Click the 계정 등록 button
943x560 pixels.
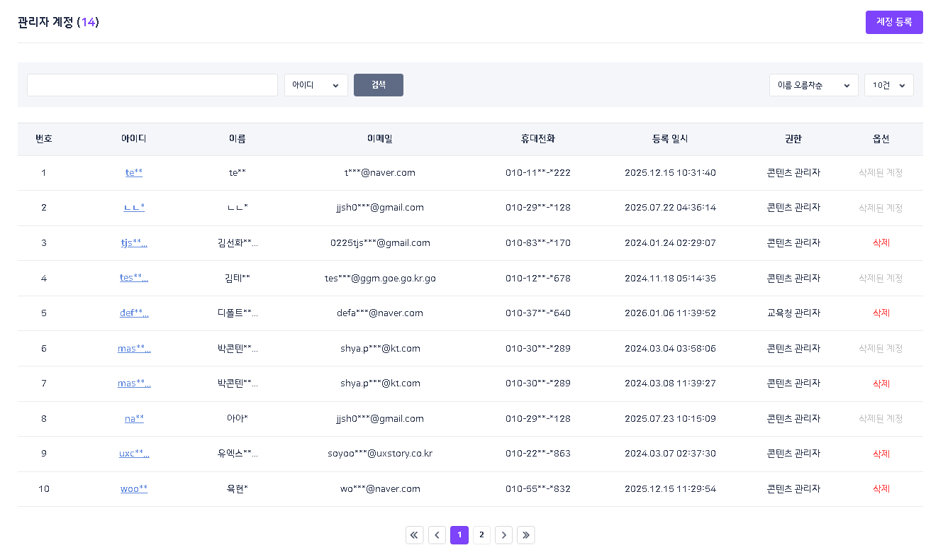(893, 22)
